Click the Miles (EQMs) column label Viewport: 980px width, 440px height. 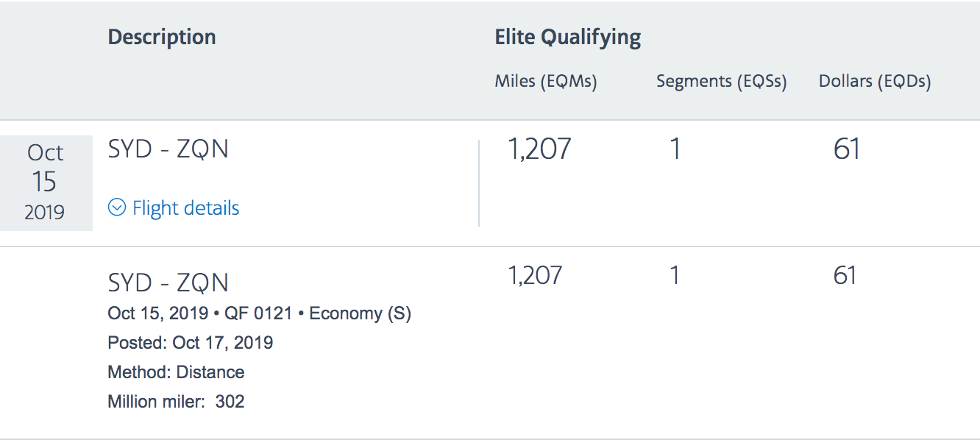pyautogui.click(x=546, y=82)
